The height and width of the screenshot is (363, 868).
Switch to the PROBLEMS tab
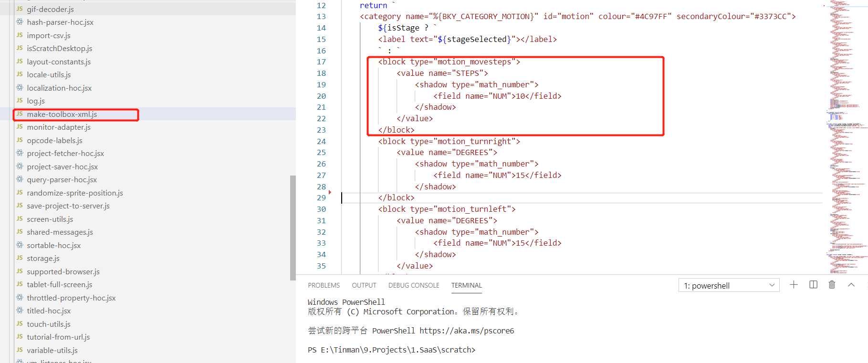[x=324, y=285]
